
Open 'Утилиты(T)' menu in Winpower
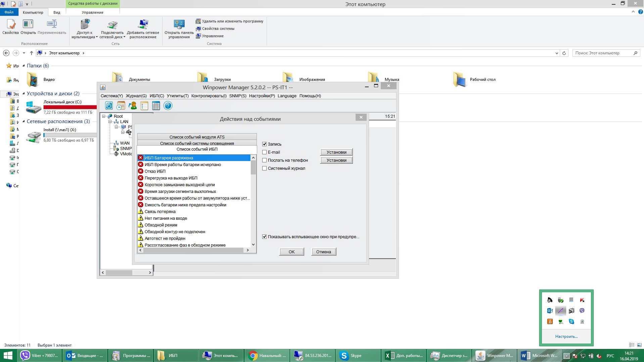click(178, 96)
